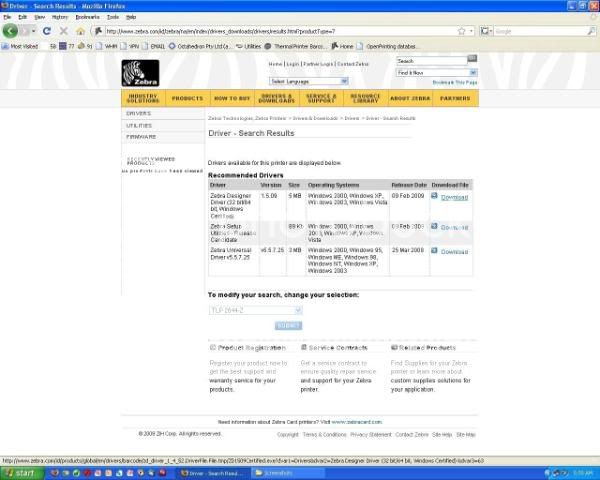Click the browser URL address bar
Viewport: 600px width, 480px height.
[279, 31]
